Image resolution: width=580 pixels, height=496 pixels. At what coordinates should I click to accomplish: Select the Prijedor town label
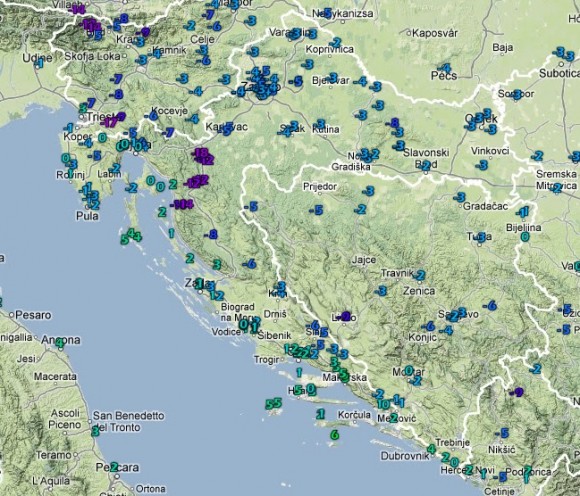pyautogui.click(x=320, y=186)
